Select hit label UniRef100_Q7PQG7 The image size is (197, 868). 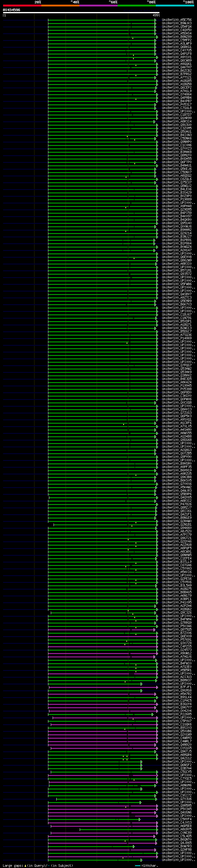tap(177, 365)
